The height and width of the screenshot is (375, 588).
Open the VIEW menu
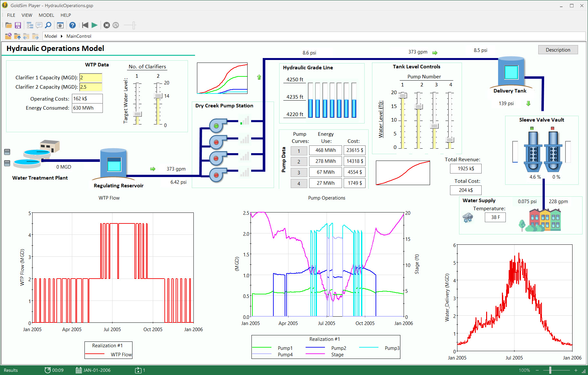[27, 15]
